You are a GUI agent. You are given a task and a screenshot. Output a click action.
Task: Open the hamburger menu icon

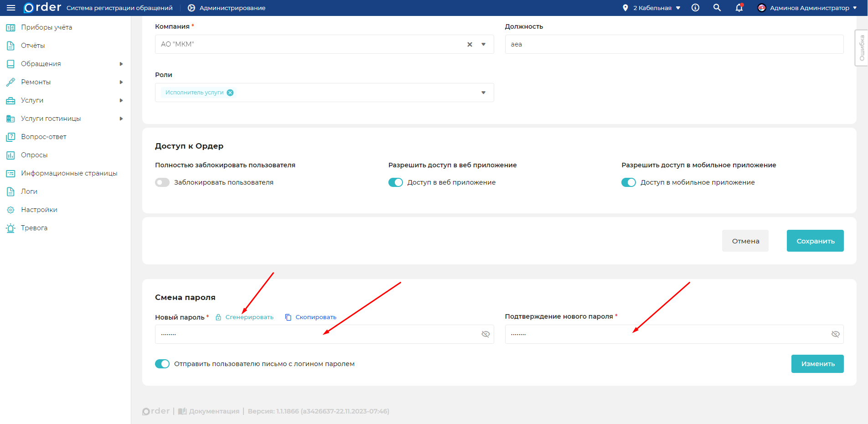pyautogui.click(x=11, y=8)
